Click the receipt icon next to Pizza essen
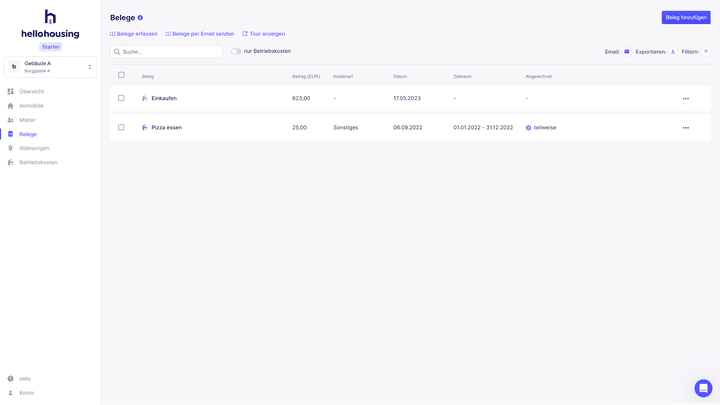The width and height of the screenshot is (720, 405). [145, 128]
